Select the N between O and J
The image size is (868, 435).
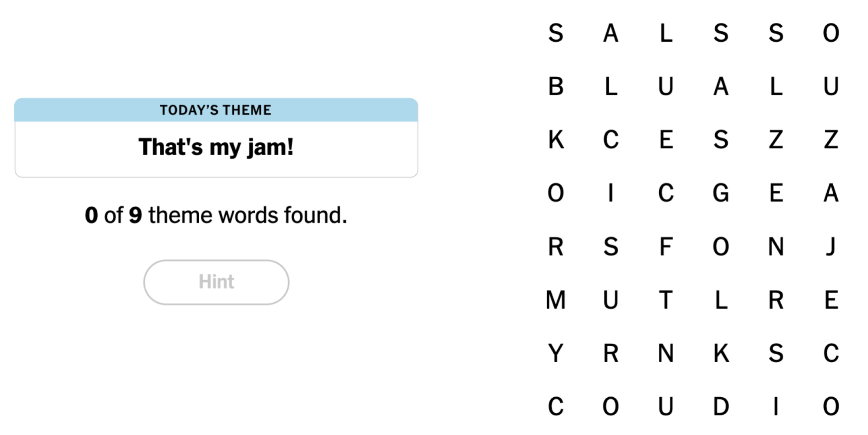(776, 246)
